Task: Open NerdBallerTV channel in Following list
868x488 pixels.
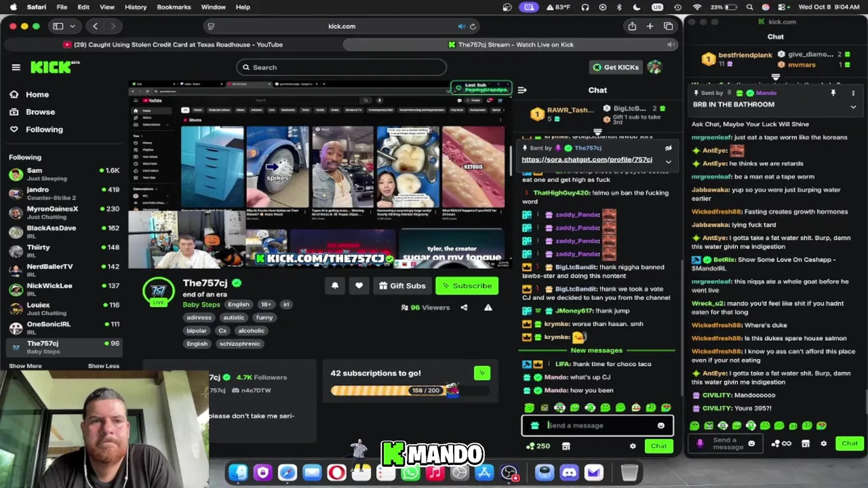Action: pyautogui.click(x=63, y=270)
